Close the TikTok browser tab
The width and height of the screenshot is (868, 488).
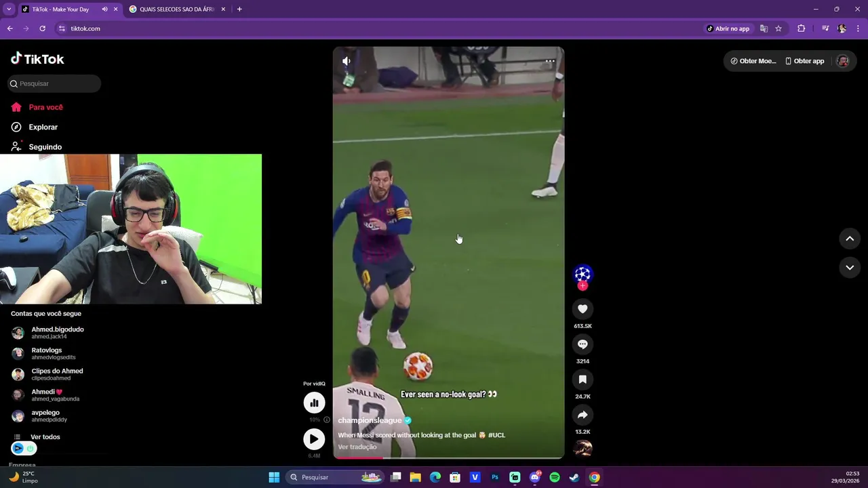[x=115, y=9]
